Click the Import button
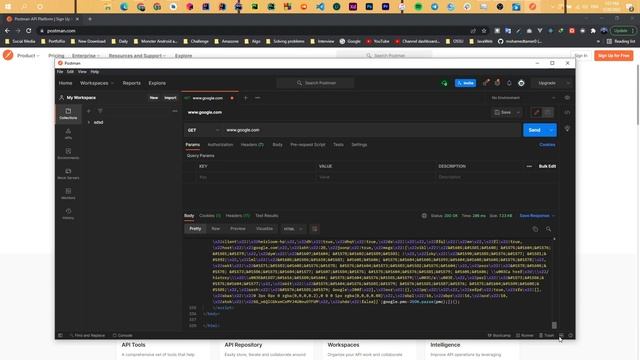The image size is (640, 360). (x=170, y=98)
